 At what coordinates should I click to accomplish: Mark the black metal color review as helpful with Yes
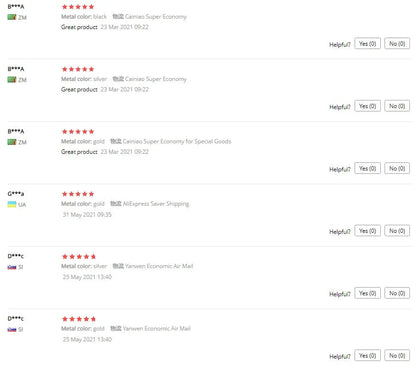click(x=367, y=44)
